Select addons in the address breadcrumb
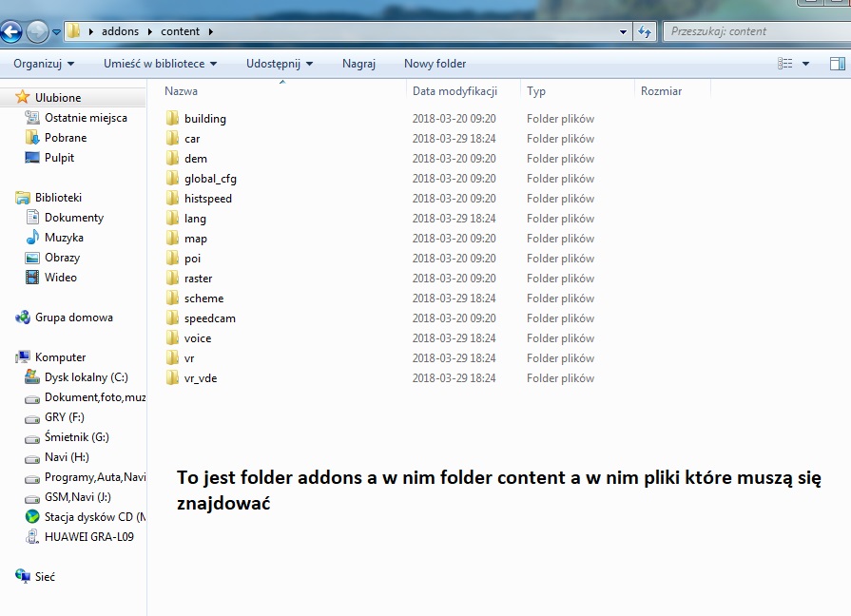 (120, 31)
